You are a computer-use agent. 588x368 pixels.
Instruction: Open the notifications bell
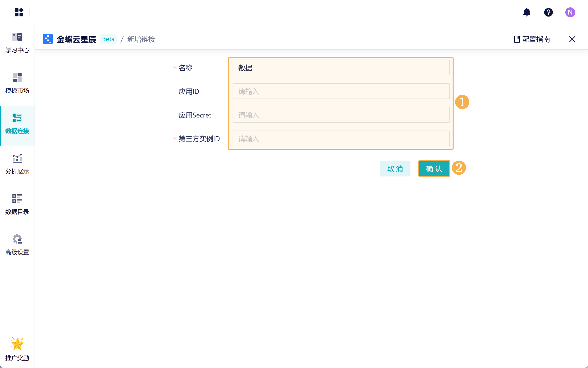(527, 12)
